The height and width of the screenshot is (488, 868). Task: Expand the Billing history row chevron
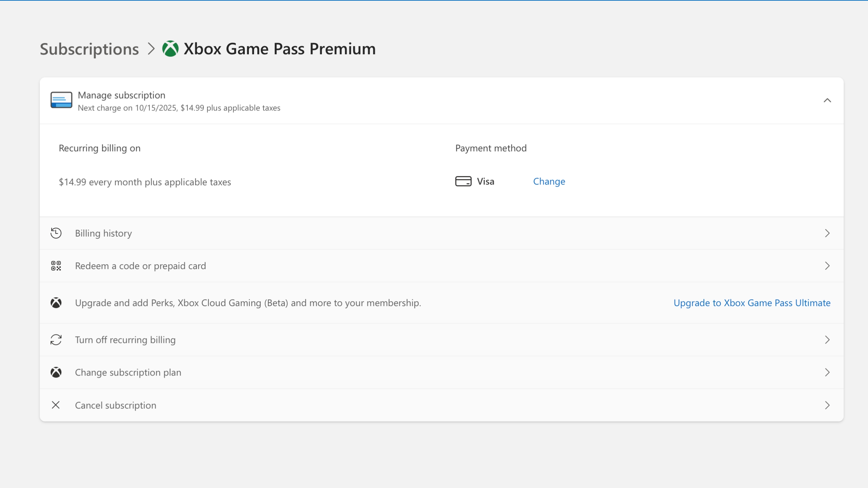pyautogui.click(x=827, y=233)
